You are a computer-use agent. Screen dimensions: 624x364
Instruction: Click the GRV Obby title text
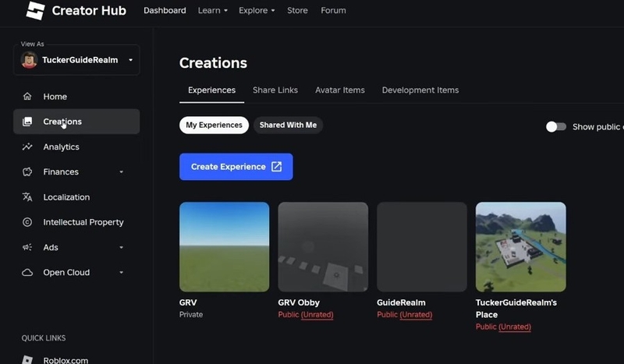(299, 302)
